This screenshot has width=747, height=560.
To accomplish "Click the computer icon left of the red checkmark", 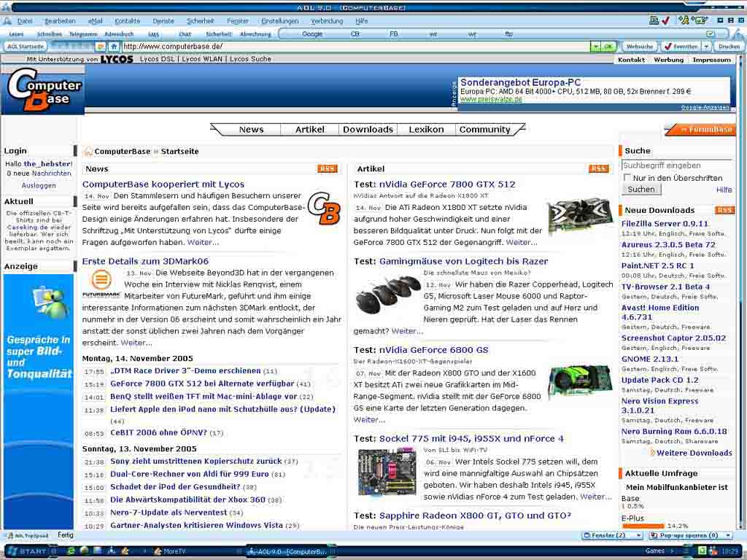I will (x=654, y=20).
